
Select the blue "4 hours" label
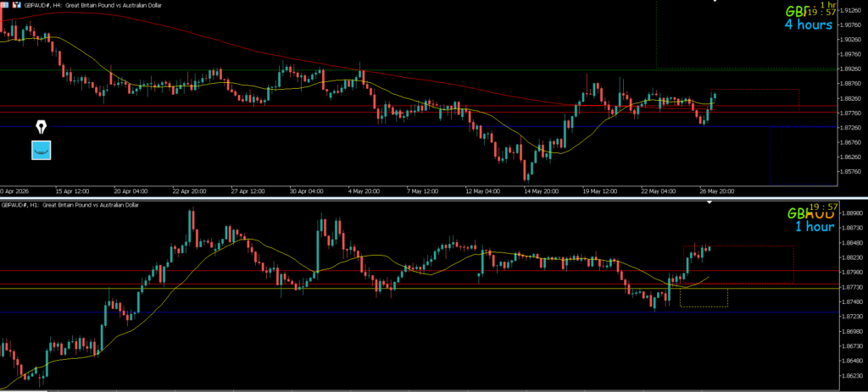tap(808, 25)
